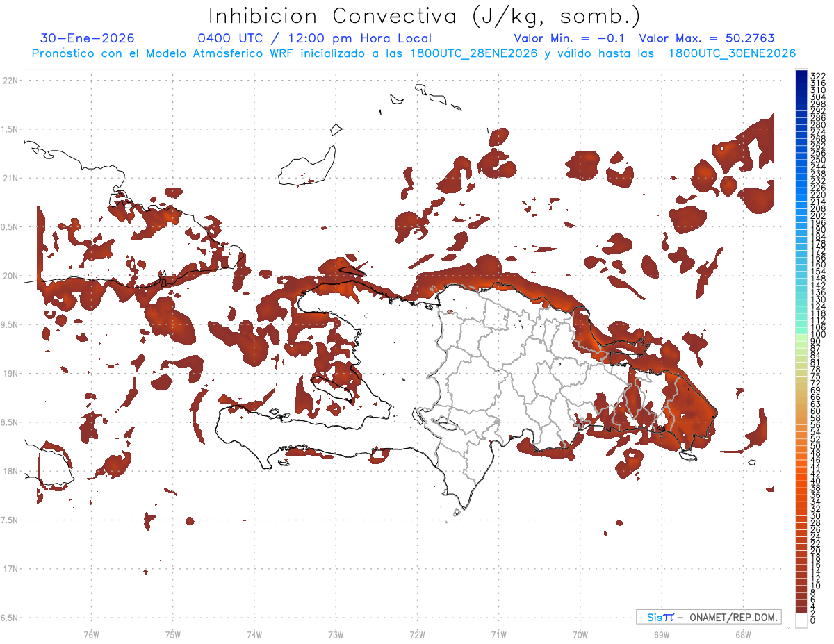
Task: Click the 73W longitude label
Action: coord(336,634)
